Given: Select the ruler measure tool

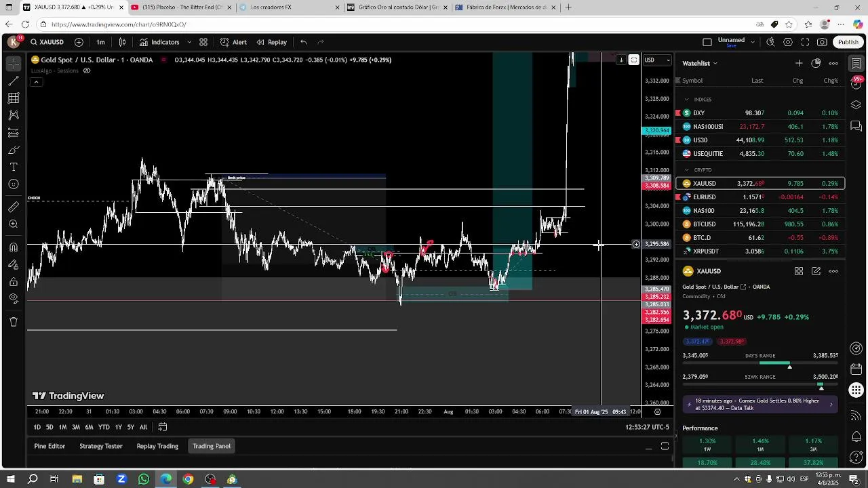Looking at the screenshot, I should point(14,207).
